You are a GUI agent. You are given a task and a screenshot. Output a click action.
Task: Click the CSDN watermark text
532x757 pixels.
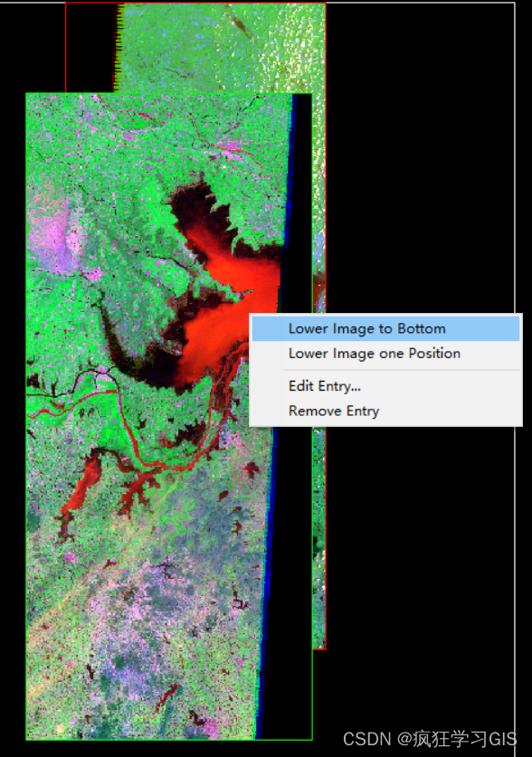pos(430,739)
